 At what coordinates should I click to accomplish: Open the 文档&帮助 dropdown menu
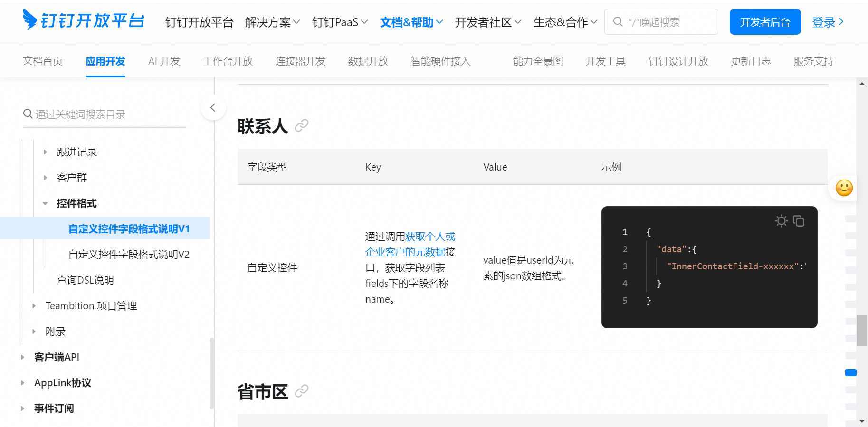(411, 22)
